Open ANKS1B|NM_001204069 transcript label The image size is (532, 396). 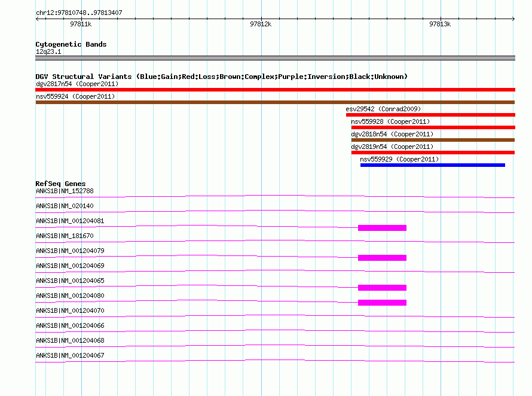70,266
